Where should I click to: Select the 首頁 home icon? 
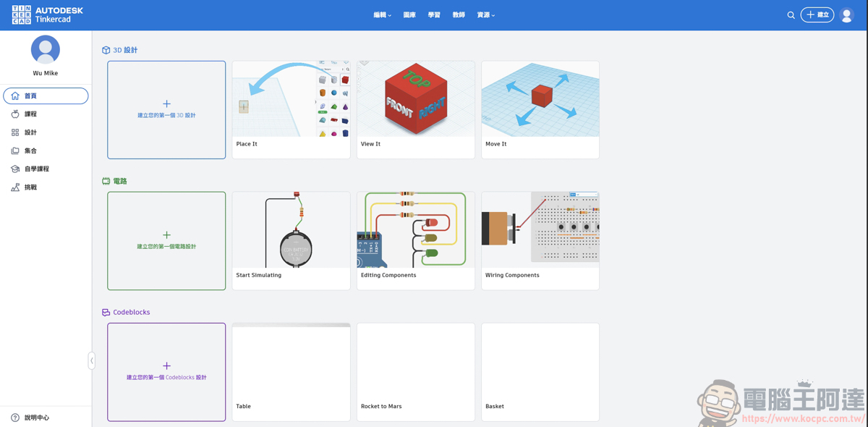click(15, 96)
